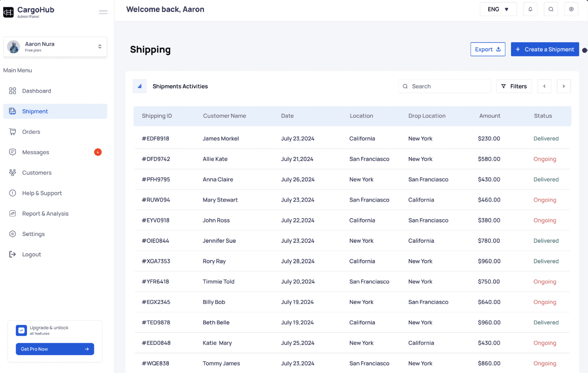This screenshot has height=373, width=588.
Task: Go to previous page with left chevron
Action: 544,86
